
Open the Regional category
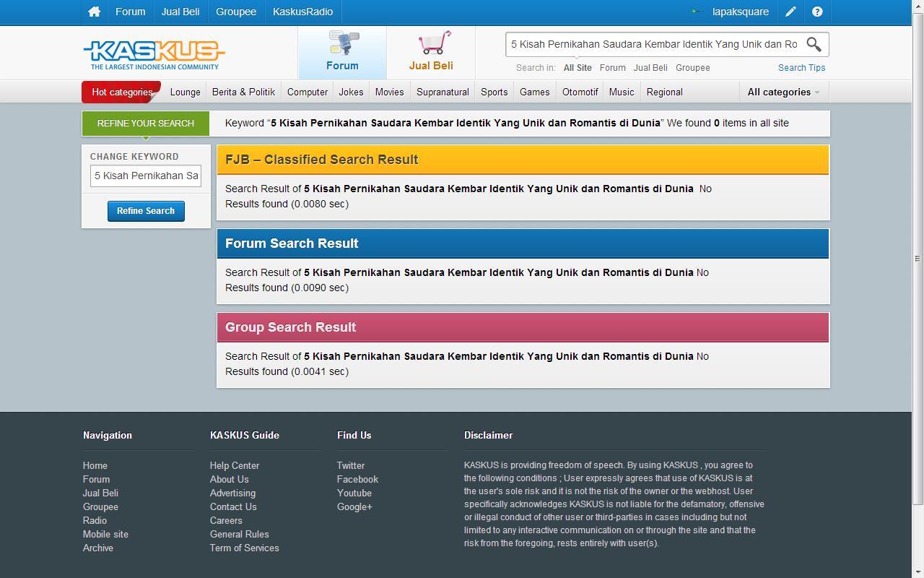[x=664, y=92]
